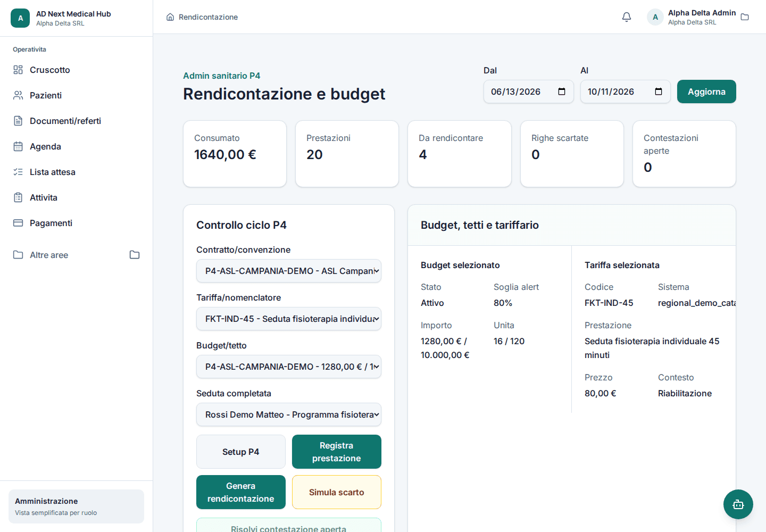Screen dimensions: 766x532
Task: Click the Importo value 1280,00 € / 10.000,00 €
Action: point(445,348)
